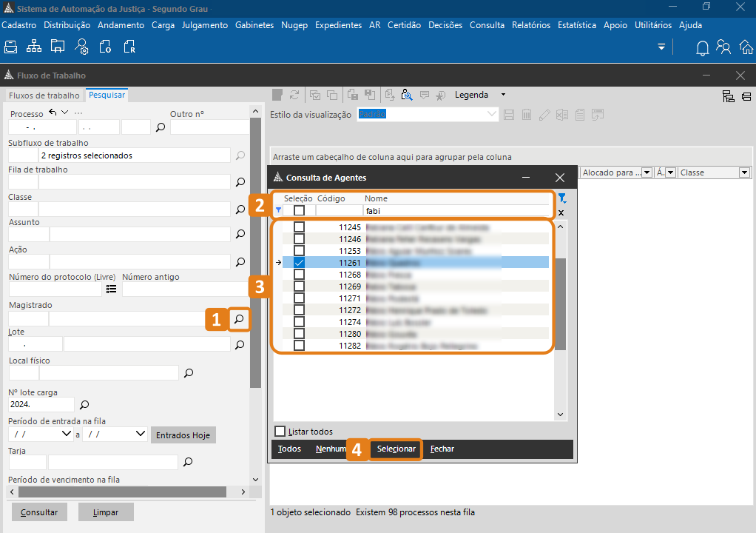
Task: Open the Cadastro menu
Action: (x=18, y=25)
